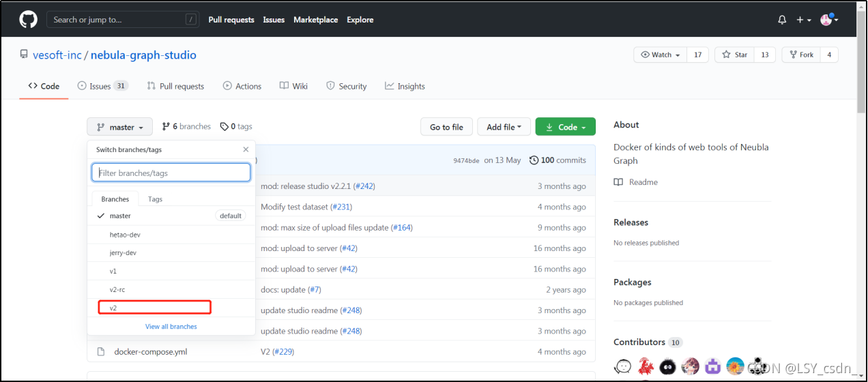The image size is (868, 382).
Task: Switch to the Security tab
Action: [346, 86]
